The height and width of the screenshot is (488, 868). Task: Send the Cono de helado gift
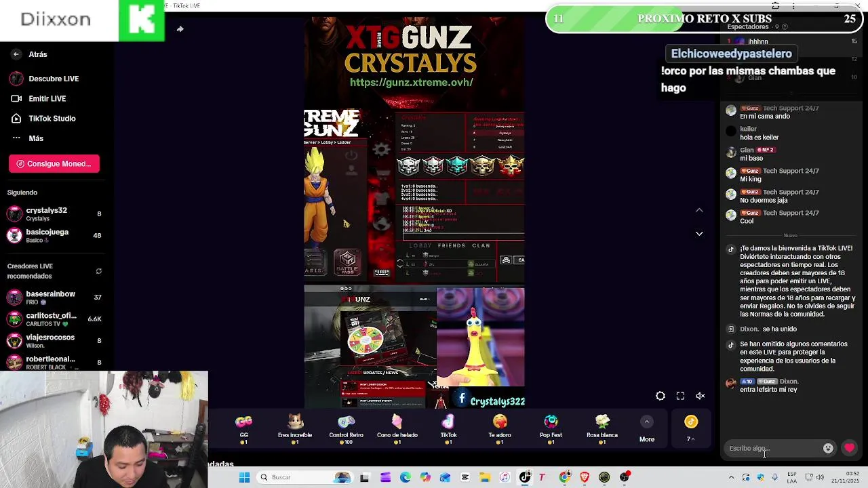397,429
